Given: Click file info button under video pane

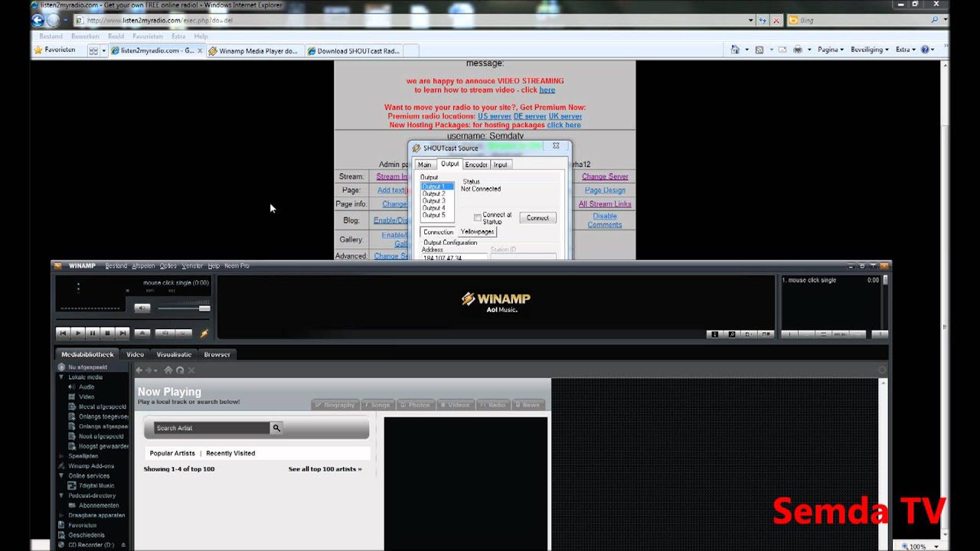Looking at the screenshot, I should tap(714, 334).
